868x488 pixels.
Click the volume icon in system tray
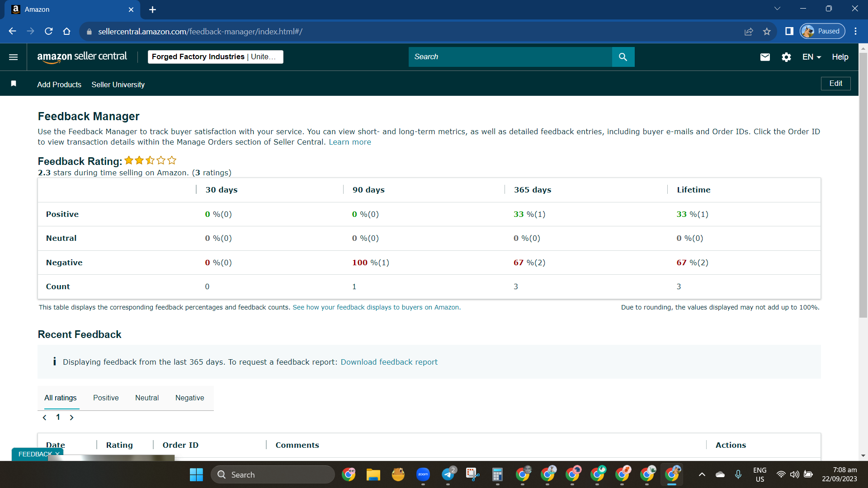tap(794, 474)
